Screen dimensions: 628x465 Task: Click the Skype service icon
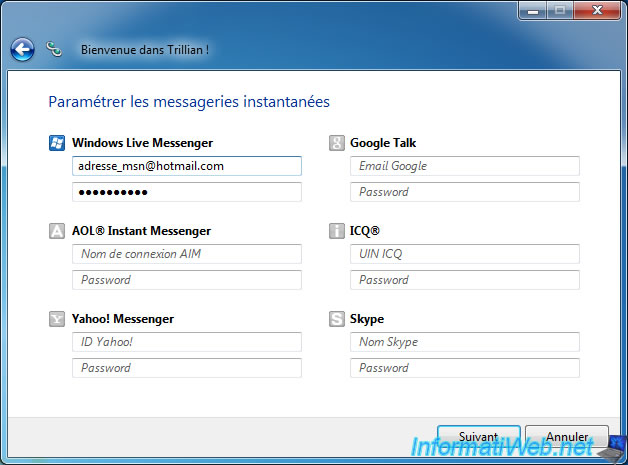[337, 319]
